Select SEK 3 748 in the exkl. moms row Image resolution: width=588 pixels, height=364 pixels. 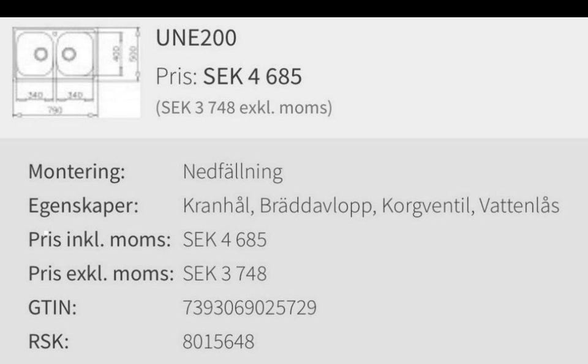coord(225,273)
